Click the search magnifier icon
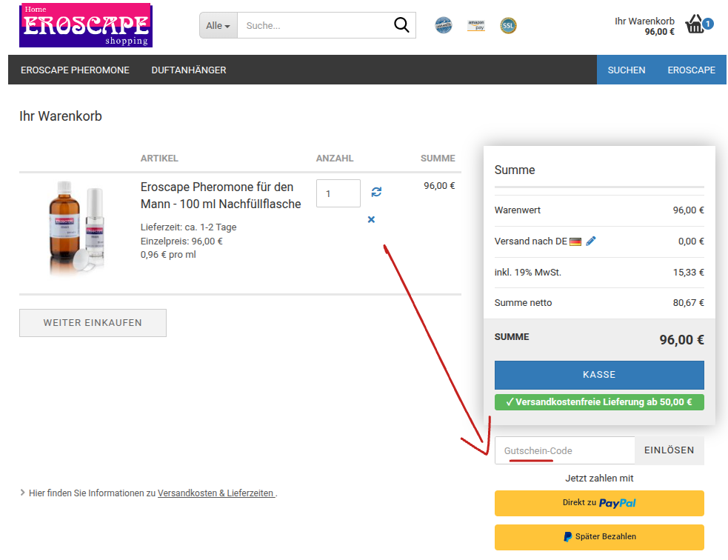The image size is (728, 560). [401, 25]
